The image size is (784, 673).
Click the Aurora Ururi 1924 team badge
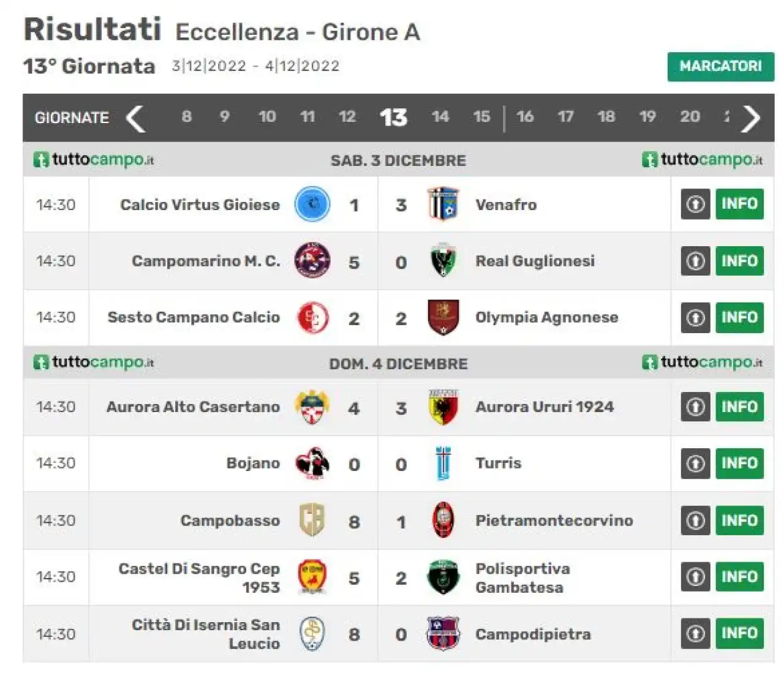click(443, 407)
